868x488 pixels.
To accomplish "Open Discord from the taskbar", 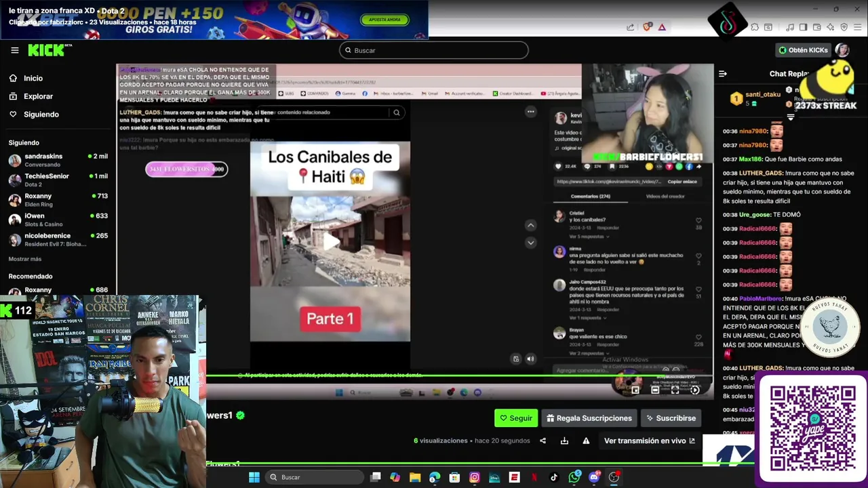I will (594, 477).
